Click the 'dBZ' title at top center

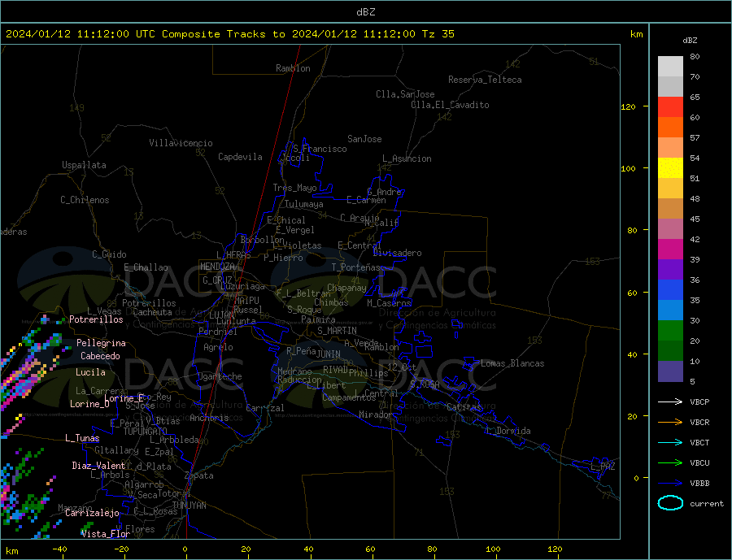(x=365, y=12)
